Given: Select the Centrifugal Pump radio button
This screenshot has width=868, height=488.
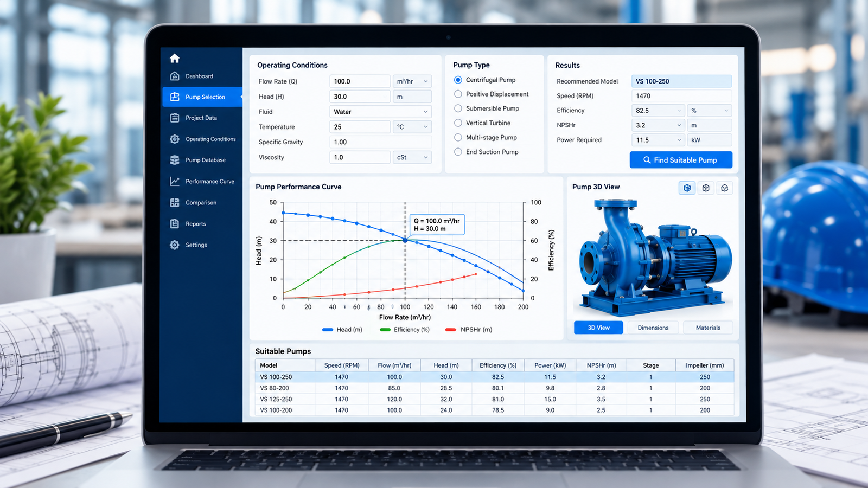Looking at the screenshot, I should click(x=458, y=80).
